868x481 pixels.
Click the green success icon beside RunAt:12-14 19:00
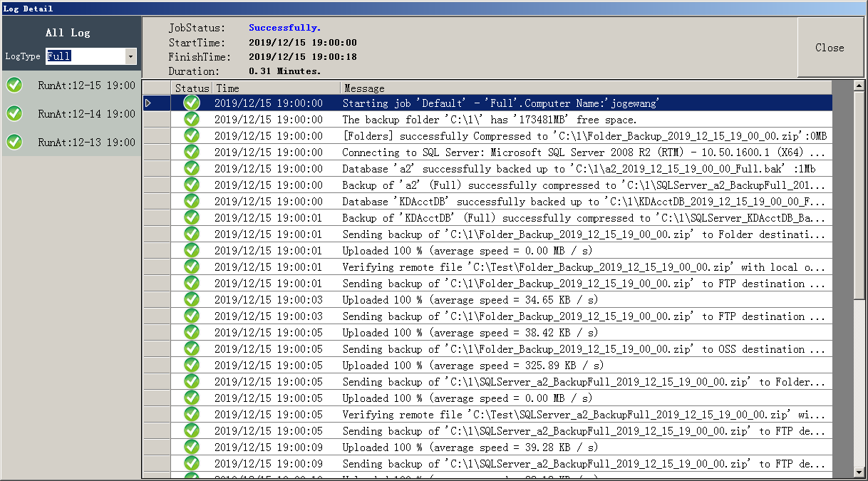click(14, 113)
